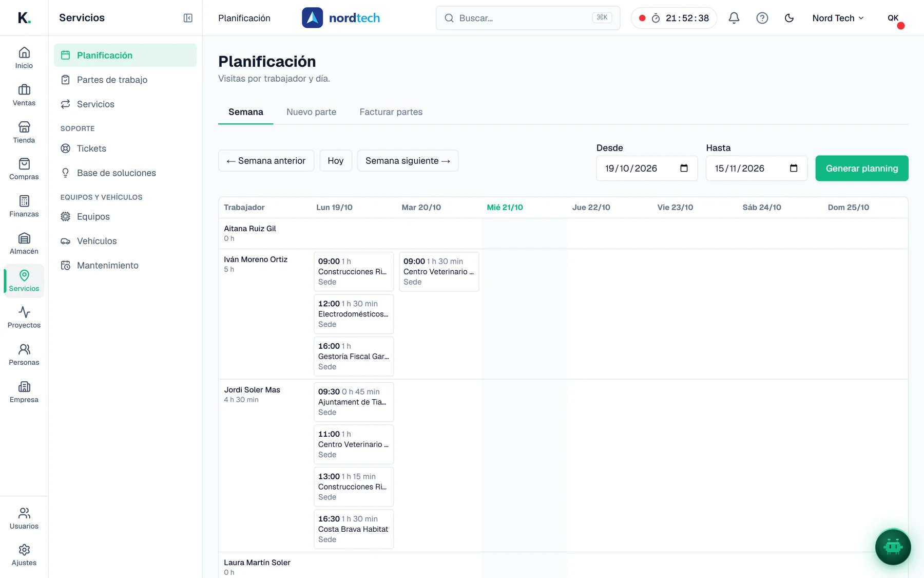Click the nordtech logo
The width and height of the screenshot is (924, 578).
[x=341, y=18]
